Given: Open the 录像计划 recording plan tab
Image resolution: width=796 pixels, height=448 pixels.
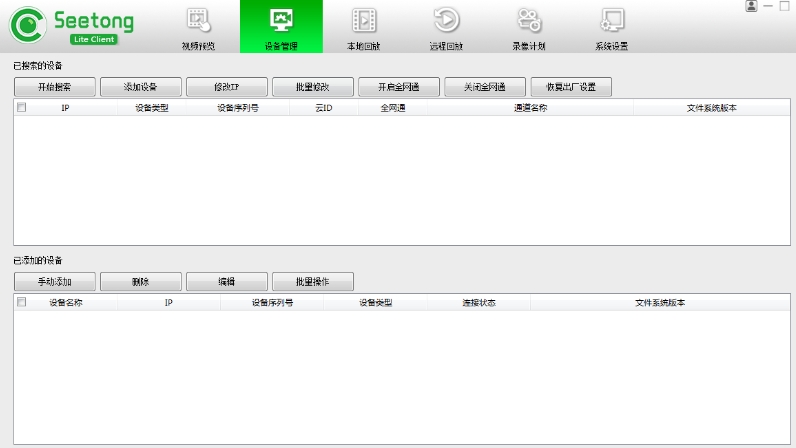Looking at the screenshot, I should pos(529,27).
